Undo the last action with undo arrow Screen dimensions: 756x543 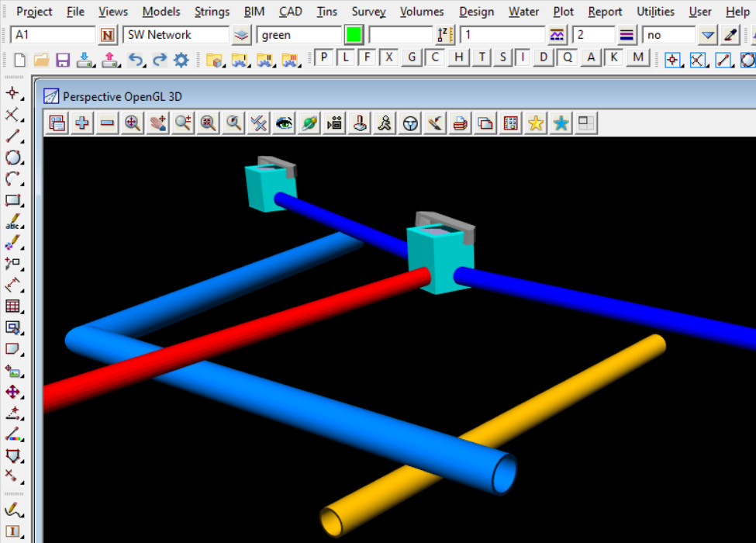(x=136, y=60)
